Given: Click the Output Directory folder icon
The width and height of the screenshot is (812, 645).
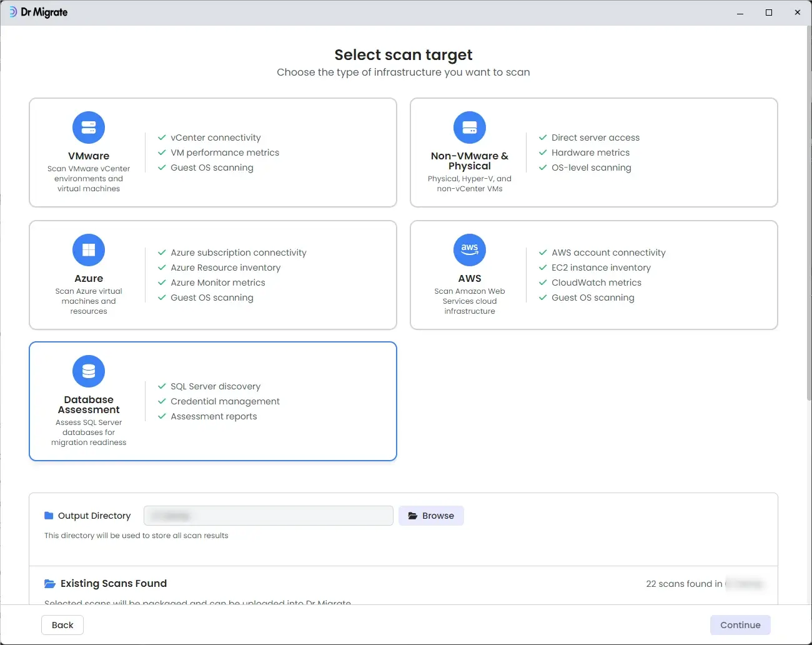Looking at the screenshot, I should click(x=49, y=516).
